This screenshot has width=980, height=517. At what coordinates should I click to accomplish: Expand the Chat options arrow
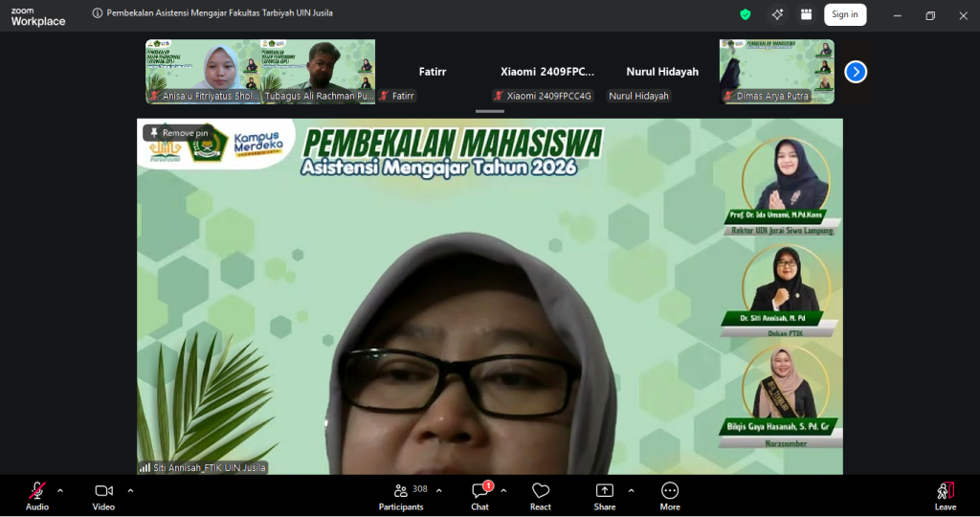(x=503, y=490)
